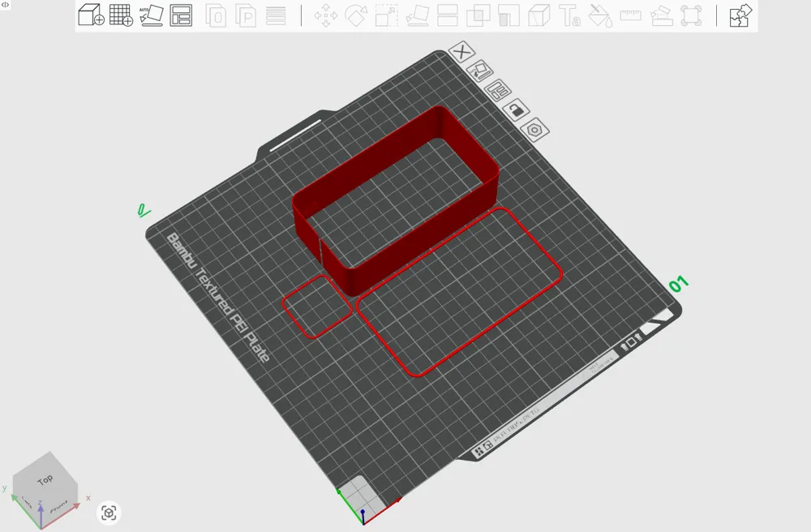Toggle sidebar collapse arrow at top-left
The width and height of the screenshot is (811, 532).
(5, 5)
